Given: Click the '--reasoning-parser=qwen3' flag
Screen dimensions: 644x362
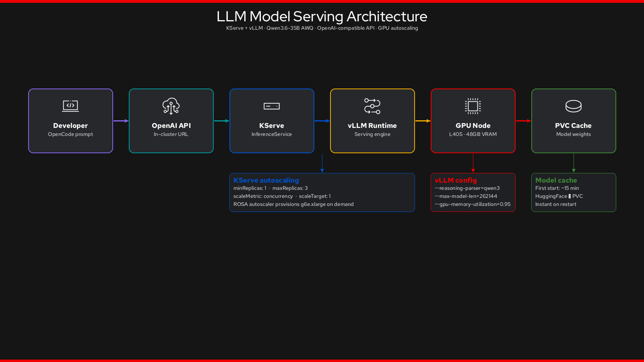Looking at the screenshot, I should click(467, 188).
